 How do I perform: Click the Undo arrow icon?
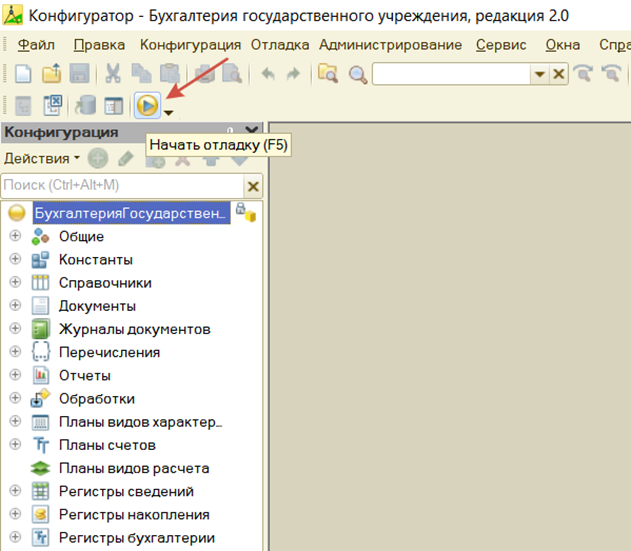point(268,74)
